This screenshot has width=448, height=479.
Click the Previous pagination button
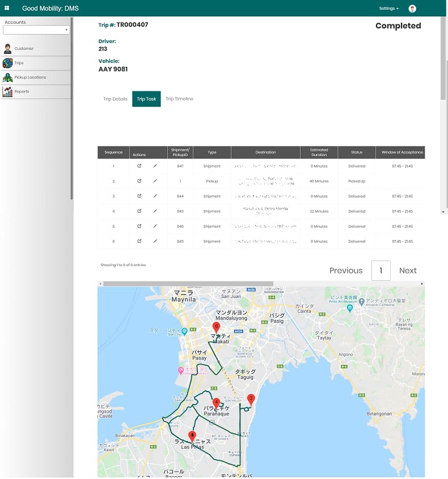click(x=345, y=271)
